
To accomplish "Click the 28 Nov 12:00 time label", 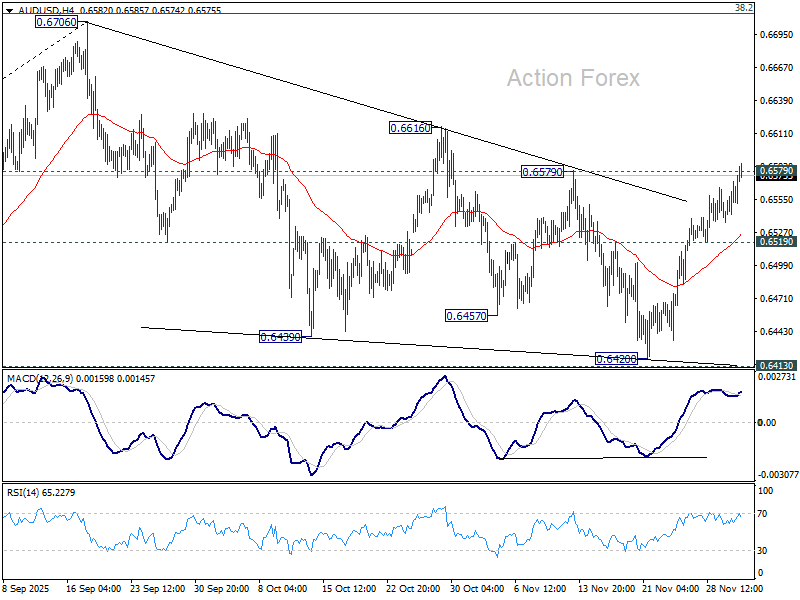I will (734, 588).
